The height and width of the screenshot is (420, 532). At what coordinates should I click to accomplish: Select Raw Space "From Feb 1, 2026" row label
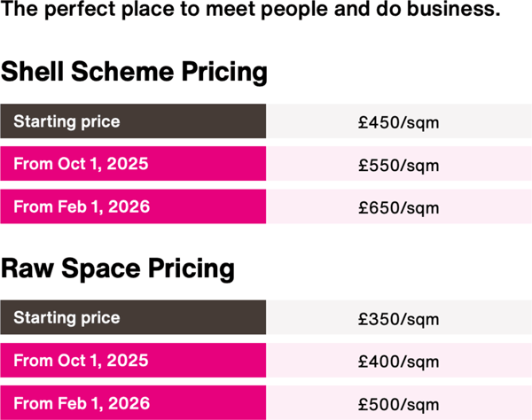point(82,404)
